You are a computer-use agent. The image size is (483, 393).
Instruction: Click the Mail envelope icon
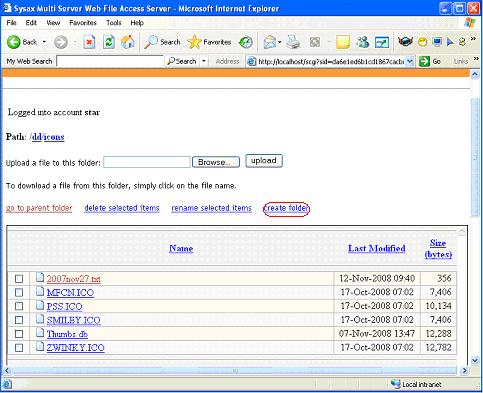(x=269, y=42)
